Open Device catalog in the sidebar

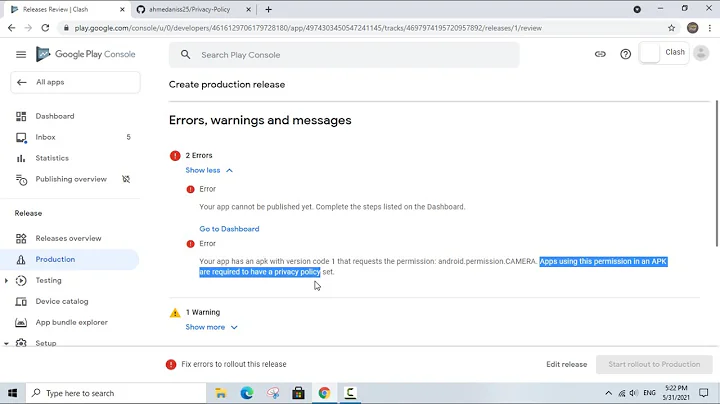62,302
